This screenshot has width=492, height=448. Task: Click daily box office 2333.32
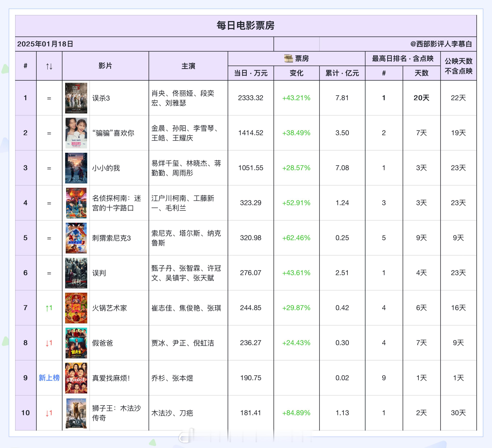click(251, 98)
